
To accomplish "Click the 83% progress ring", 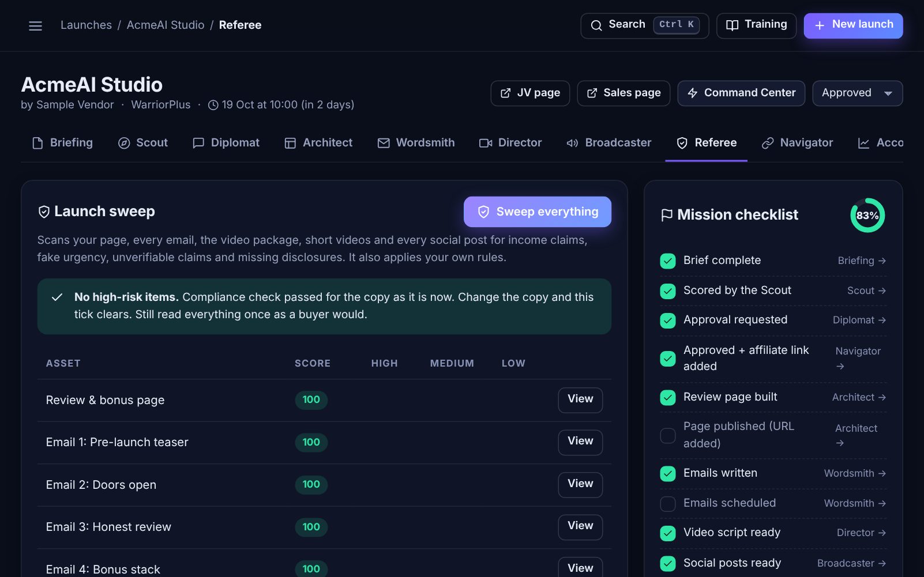I will point(867,216).
